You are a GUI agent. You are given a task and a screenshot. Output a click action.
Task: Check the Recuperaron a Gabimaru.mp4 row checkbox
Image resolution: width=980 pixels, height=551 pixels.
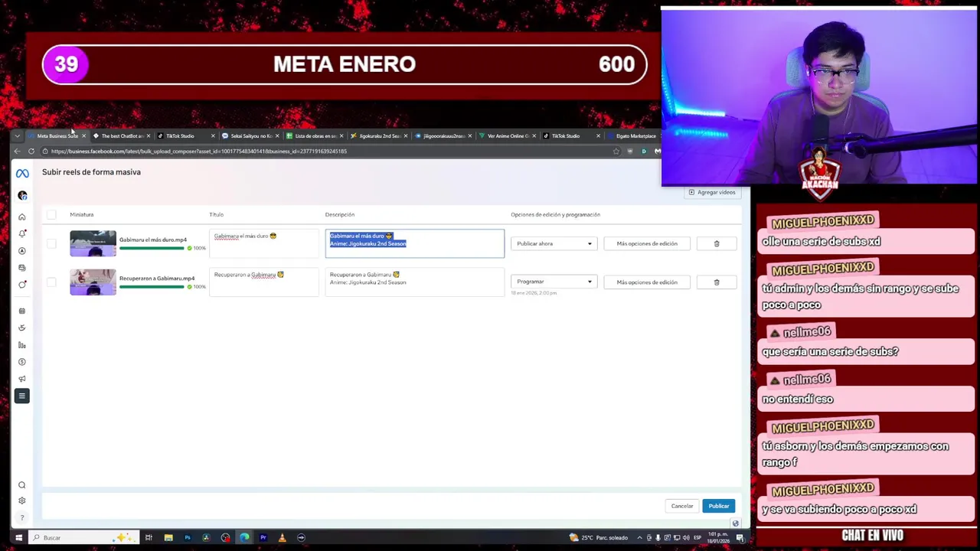click(x=51, y=282)
